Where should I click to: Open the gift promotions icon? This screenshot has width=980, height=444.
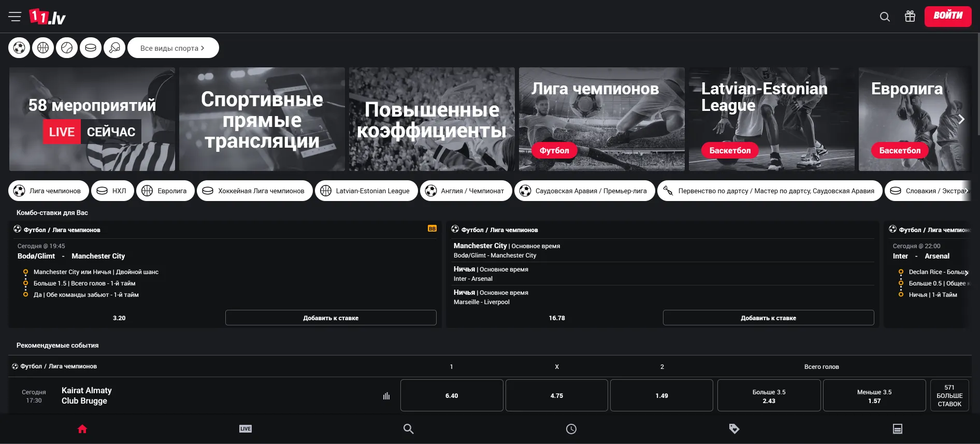[910, 17]
